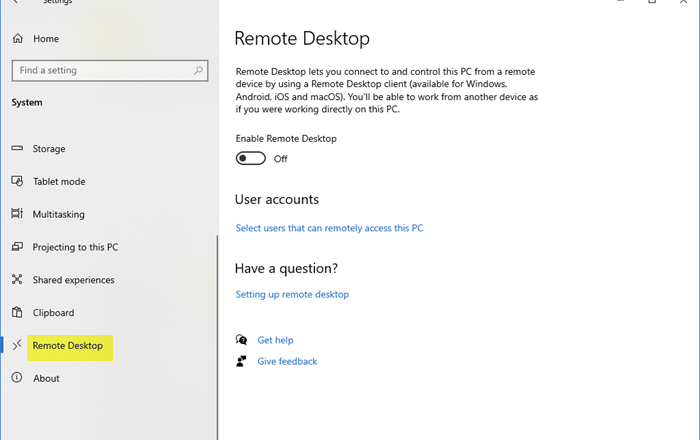Open the Setting up remote desktop link
This screenshot has height=440, width=700.
coord(292,295)
